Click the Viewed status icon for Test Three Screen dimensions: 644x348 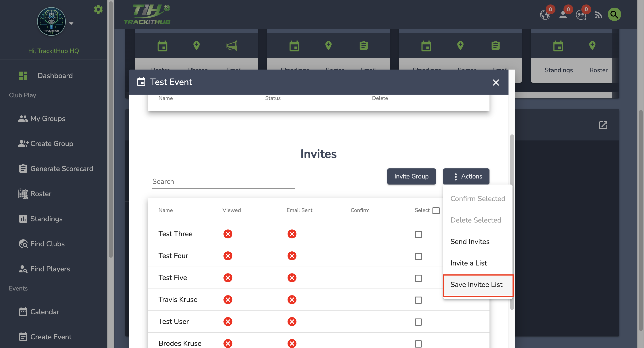(x=228, y=234)
